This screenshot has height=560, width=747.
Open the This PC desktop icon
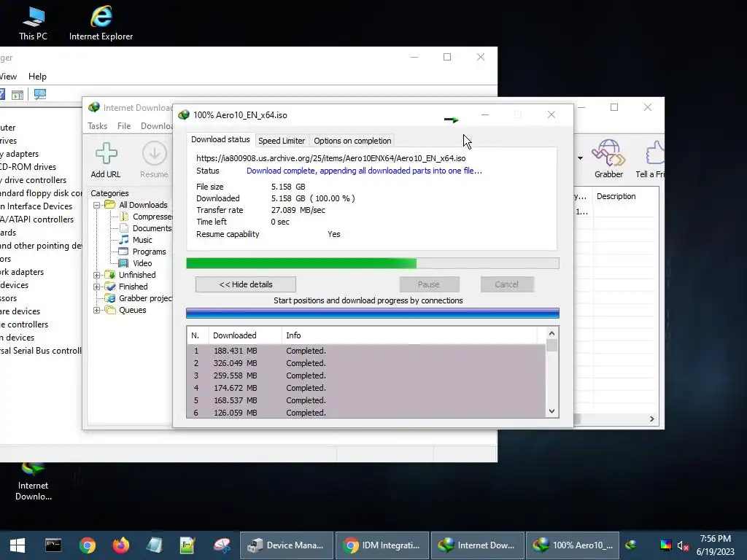coord(33,23)
